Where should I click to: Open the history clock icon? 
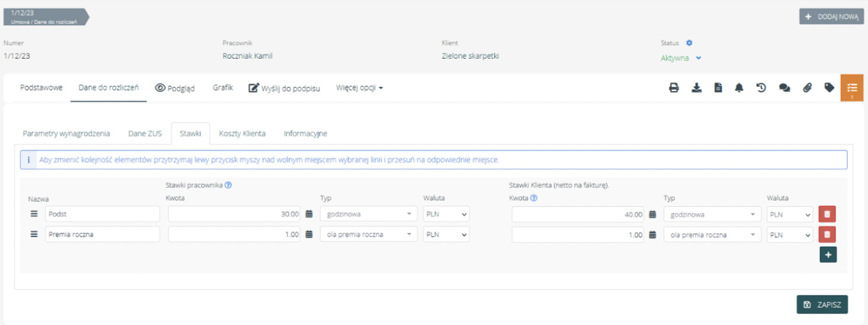tap(761, 88)
